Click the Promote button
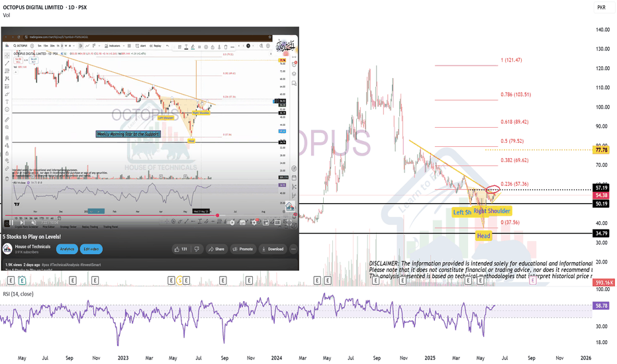 243,249
